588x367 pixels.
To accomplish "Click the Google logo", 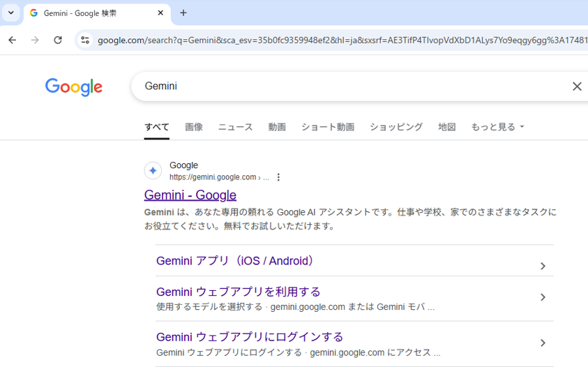I will [x=73, y=87].
